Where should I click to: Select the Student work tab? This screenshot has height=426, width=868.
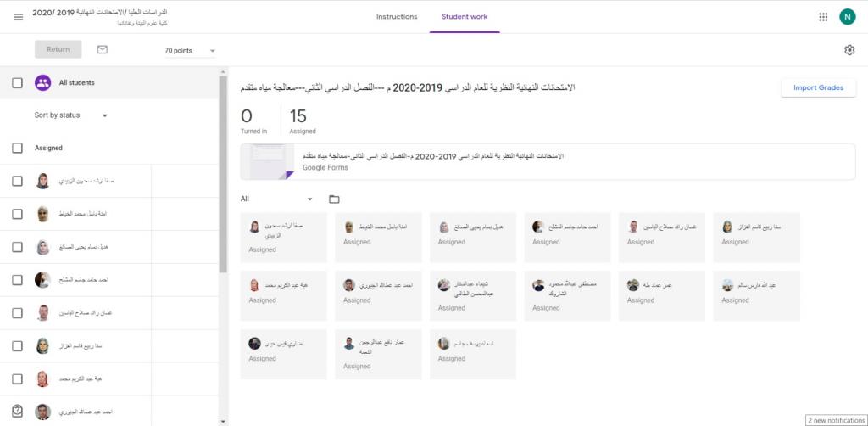[x=465, y=17]
